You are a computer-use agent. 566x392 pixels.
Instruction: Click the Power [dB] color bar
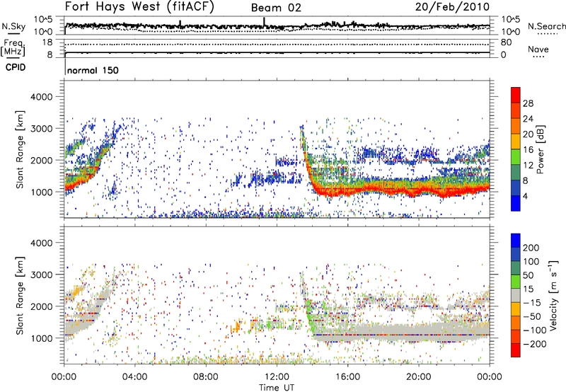tap(516, 149)
